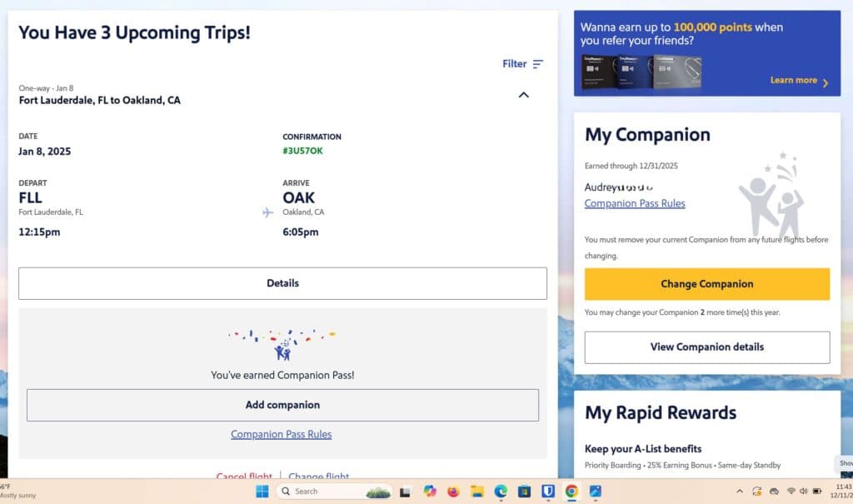Click View Companion details button

(706, 347)
